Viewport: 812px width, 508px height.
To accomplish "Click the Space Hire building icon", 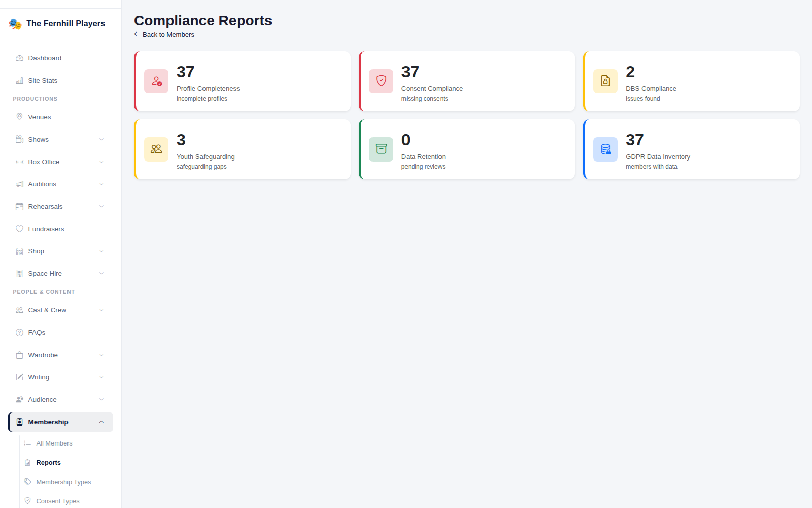I will point(20,274).
